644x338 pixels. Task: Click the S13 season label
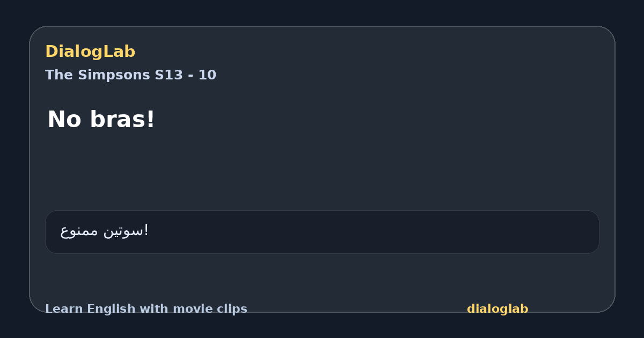pyautogui.click(x=169, y=75)
